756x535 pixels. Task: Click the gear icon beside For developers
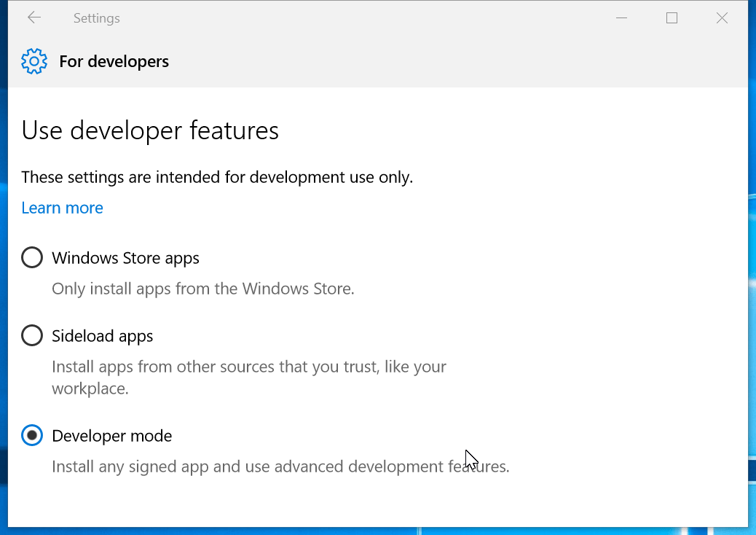(34, 61)
